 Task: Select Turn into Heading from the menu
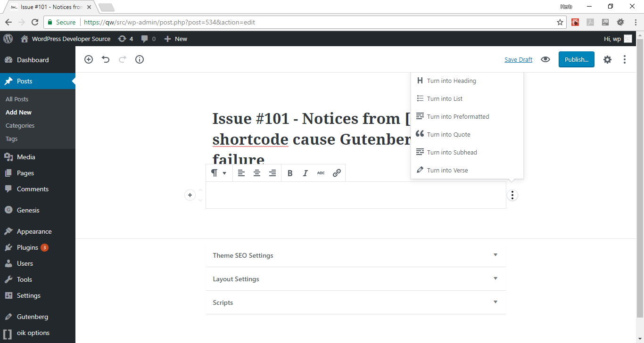[x=451, y=81]
